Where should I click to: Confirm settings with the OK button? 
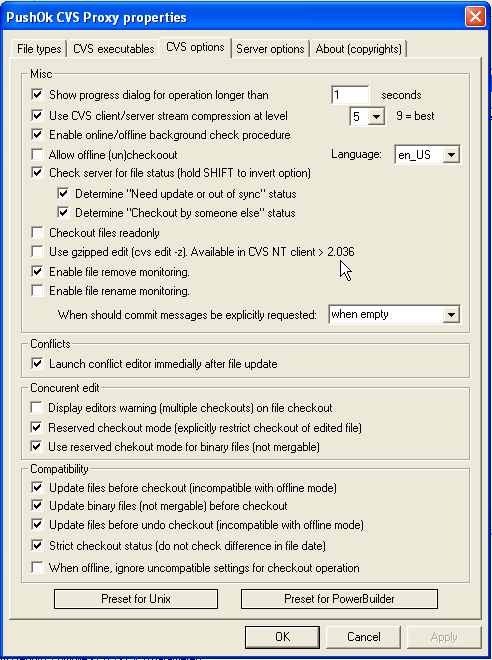tap(282, 637)
